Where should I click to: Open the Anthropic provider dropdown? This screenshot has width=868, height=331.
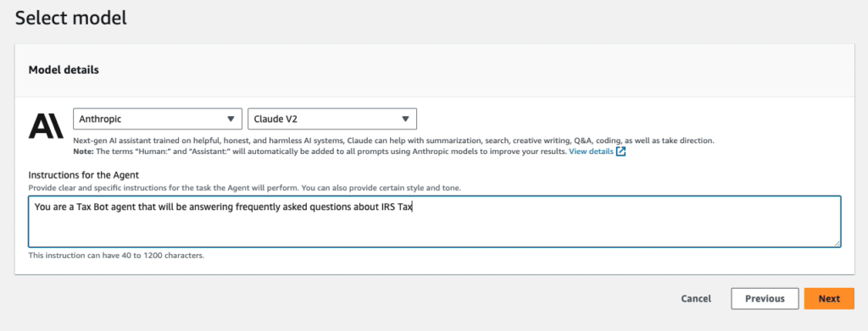coord(157,119)
